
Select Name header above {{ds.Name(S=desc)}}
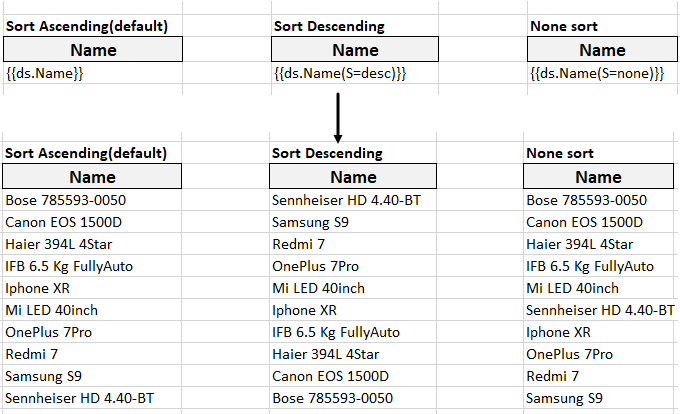pyautogui.click(x=355, y=50)
